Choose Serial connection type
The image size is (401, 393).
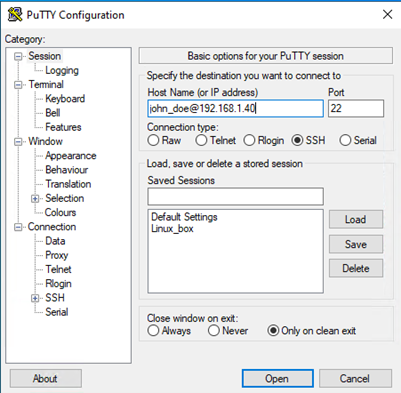345,140
